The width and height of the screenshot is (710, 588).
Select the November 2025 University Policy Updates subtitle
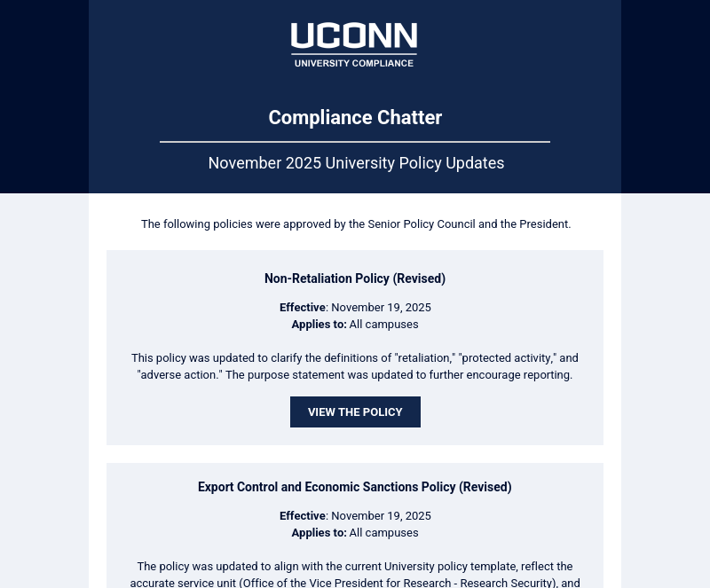[x=356, y=163]
